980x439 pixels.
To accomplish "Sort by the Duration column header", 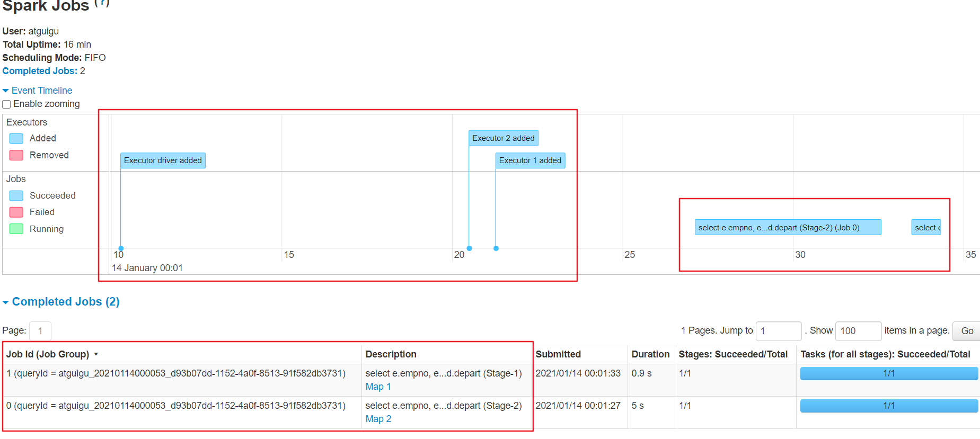I will (x=650, y=354).
